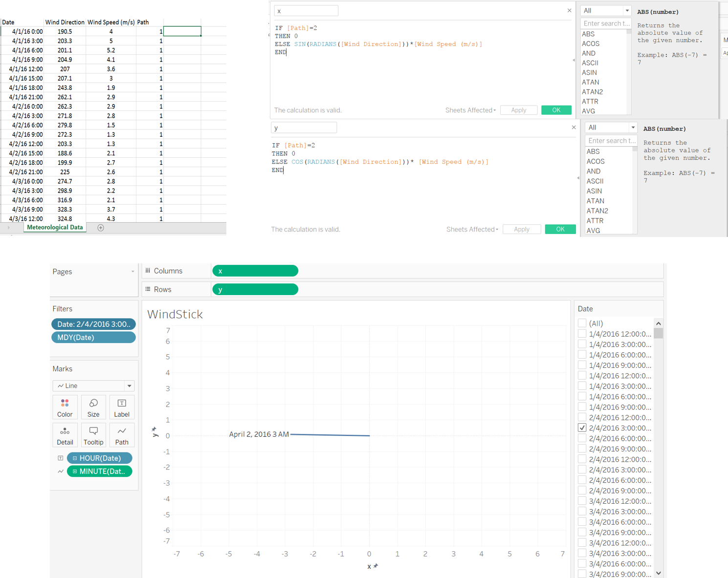This screenshot has height=578, width=728.
Task: Click the Columns shelf icon
Action: pyautogui.click(x=148, y=271)
